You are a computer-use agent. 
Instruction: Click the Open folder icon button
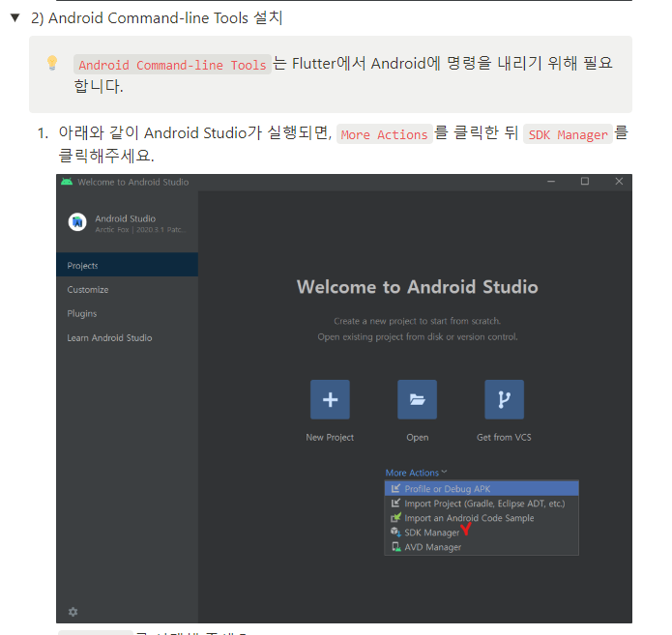coord(417,399)
